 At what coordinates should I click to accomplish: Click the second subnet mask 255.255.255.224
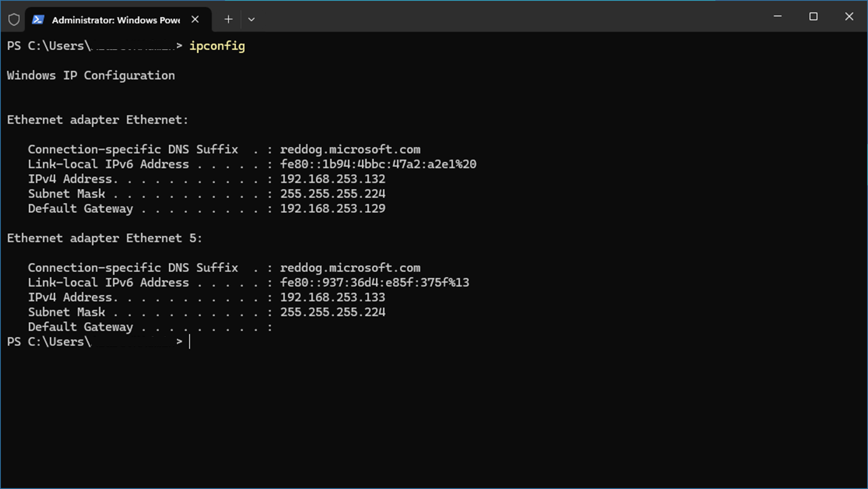332,312
